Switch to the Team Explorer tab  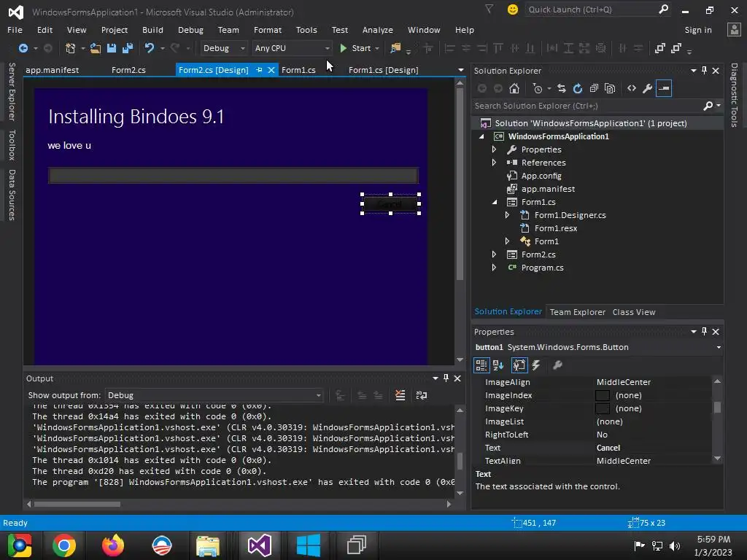coord(578,312)
